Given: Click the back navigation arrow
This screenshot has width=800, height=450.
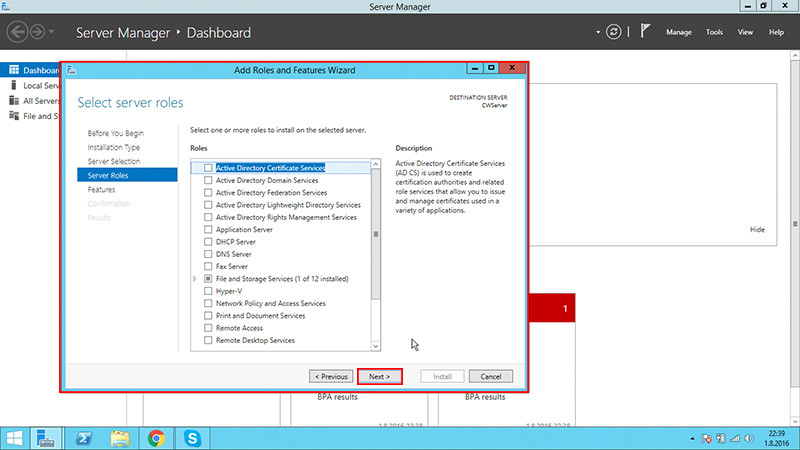Looking at the screenshot, I should [18, 32].
